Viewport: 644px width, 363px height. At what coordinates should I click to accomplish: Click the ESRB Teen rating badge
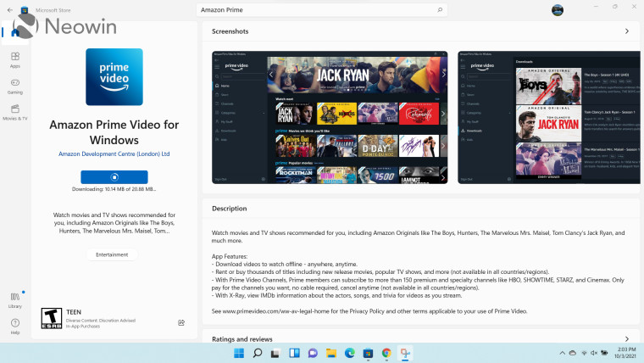click(x=52, y=318)
